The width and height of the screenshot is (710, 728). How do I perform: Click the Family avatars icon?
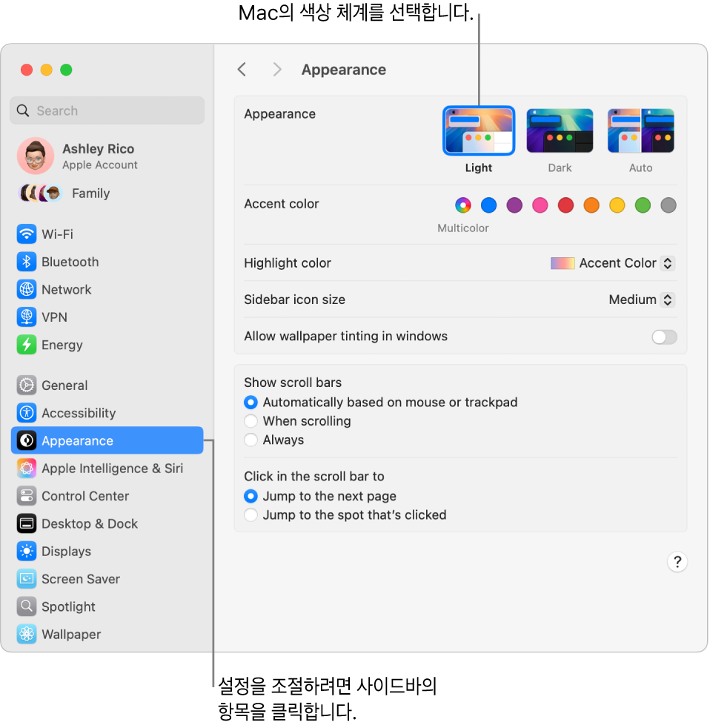(40, 193)
